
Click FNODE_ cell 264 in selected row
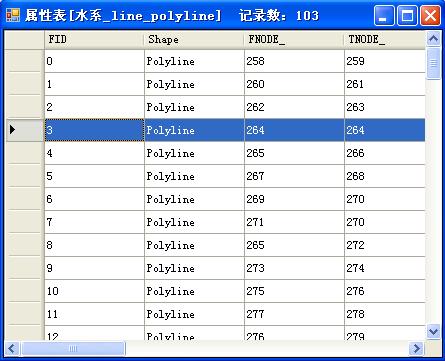pos(294,130)
